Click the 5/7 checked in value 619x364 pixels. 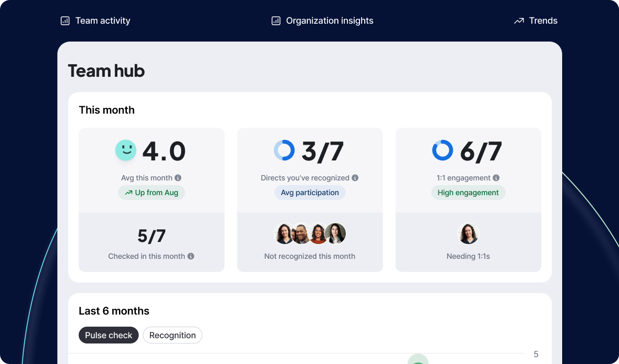point(152,236)
